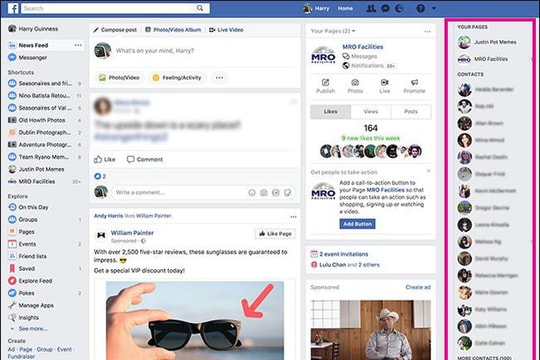The height and width of the screenshot is (360, 540).
Task: Like the blurred post
Action: click(105, 160)
